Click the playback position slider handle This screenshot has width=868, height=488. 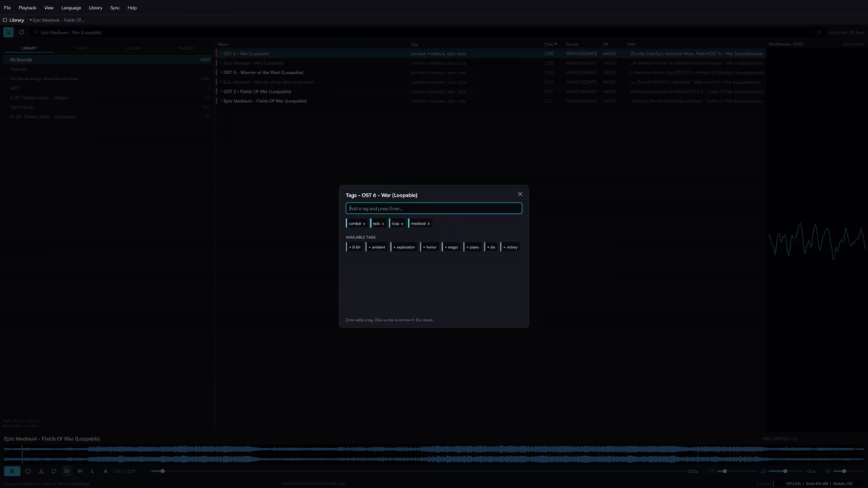[x=162, y=472]
